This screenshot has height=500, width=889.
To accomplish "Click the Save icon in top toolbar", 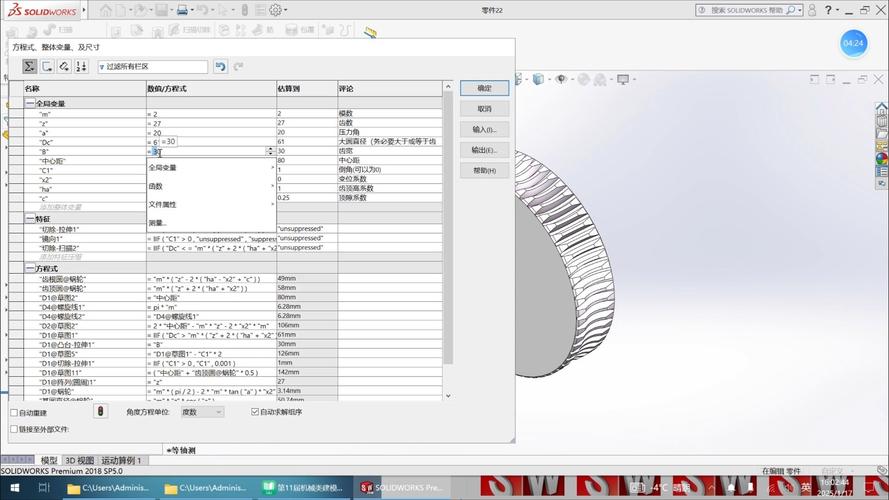I will coord(162,10).
